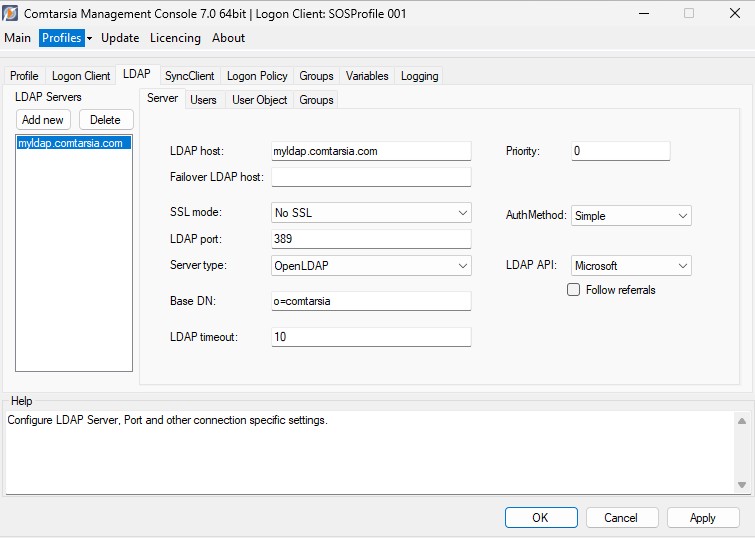This screenshot has height=538, width=755.
Task: Open the Logon Policy tab
Action: pos(257,76)
